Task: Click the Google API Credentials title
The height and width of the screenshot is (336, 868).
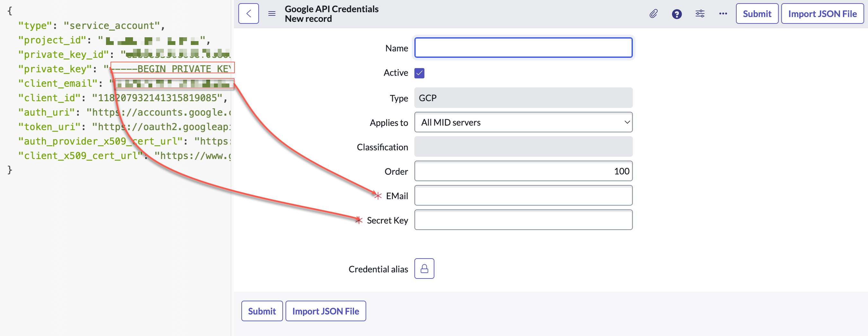Action: (332, 9)
